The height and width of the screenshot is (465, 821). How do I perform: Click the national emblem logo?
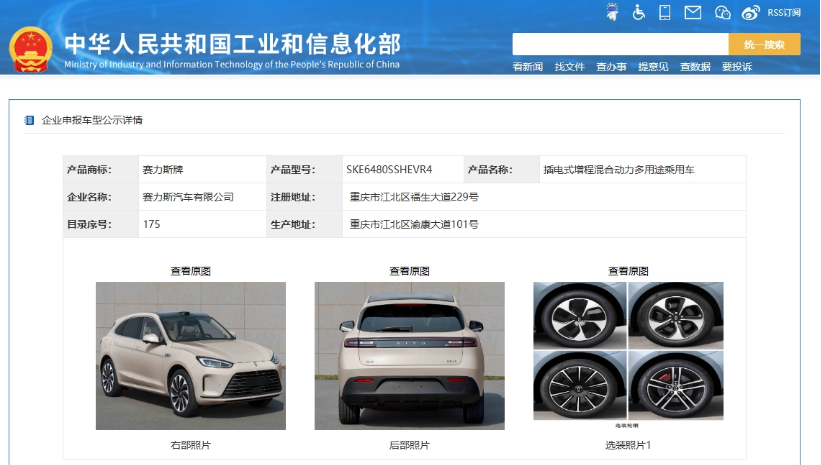(30, 50)
